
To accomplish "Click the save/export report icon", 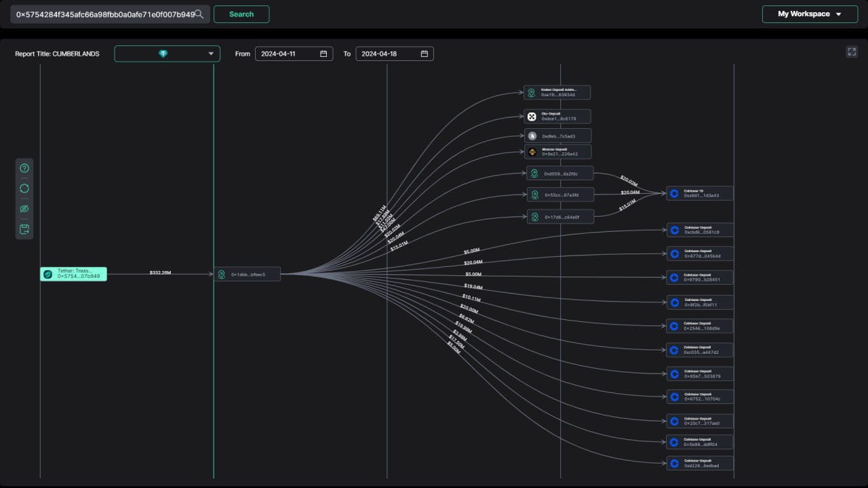I will 24,229.
